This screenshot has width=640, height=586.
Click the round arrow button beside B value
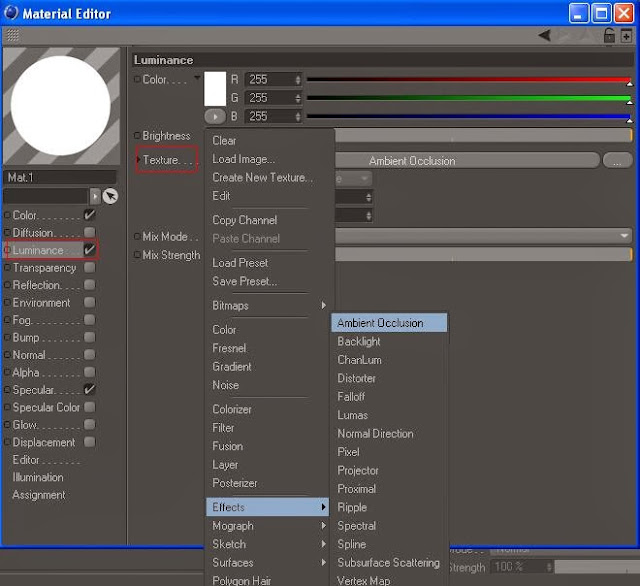coord(215,117)
